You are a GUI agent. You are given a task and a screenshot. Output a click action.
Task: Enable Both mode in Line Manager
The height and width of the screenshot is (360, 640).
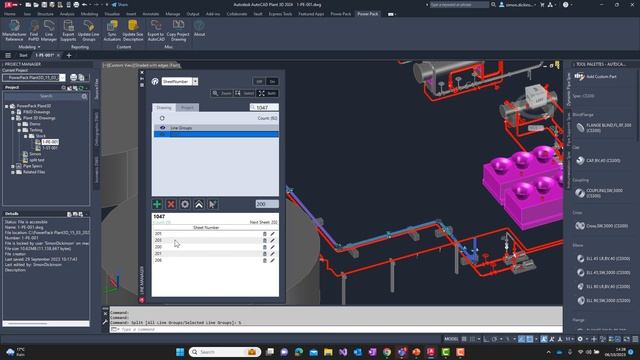coord(267,93)
